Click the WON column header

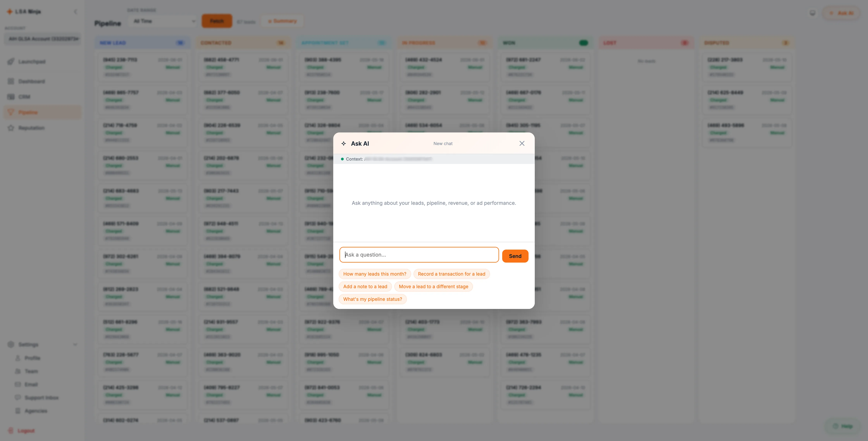545,43
